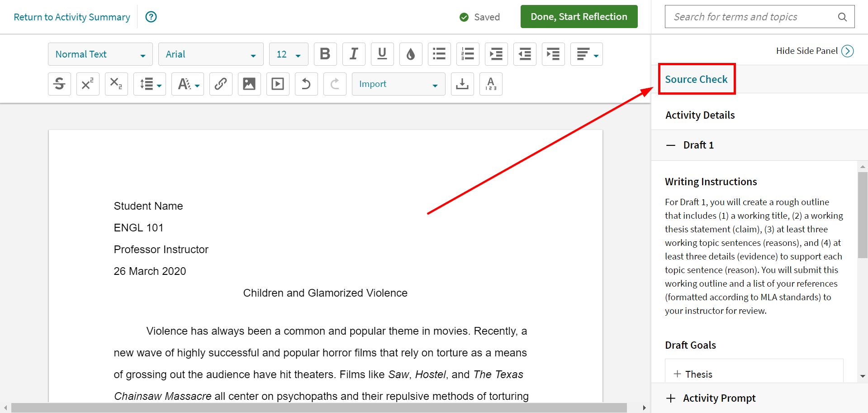This screenshot has height=413, width=868.
Task: Open the Import dropdown
Action: (x=398, y=84)
